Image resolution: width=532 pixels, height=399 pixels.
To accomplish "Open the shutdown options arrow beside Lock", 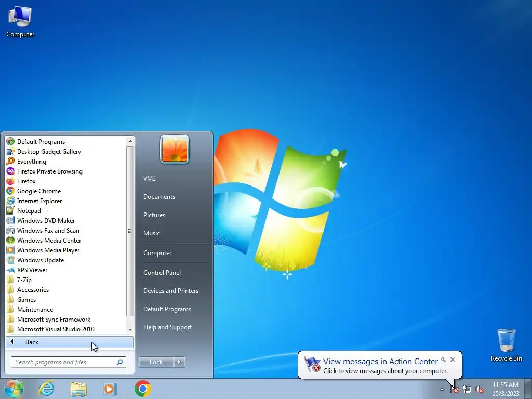I will [x=179, y=362].
